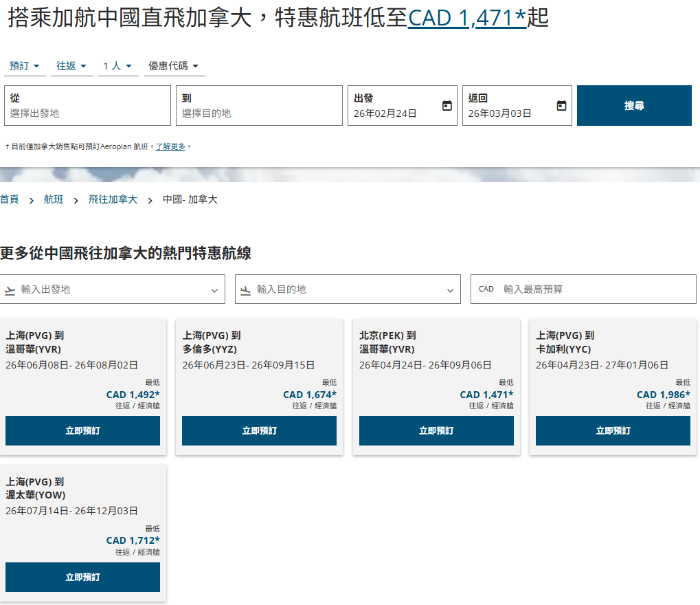Click the 中國- 加拿大 breadcrumb text
Image resolution: width=700 pixels, height=605 pixels.
point(190,199)
